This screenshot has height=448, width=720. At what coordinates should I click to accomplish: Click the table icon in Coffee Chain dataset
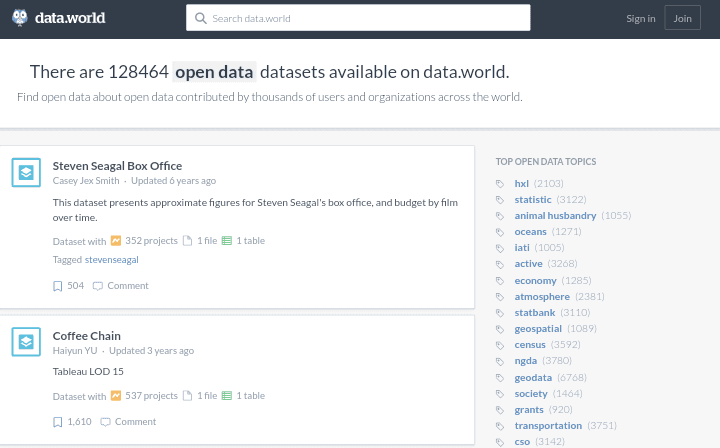click(x=227, y=396)
